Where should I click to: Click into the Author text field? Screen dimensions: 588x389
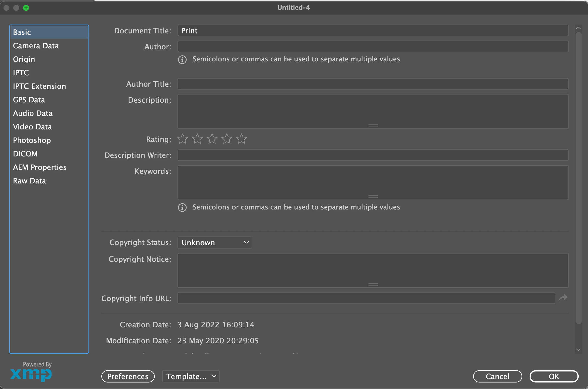(x=373, y=47)
